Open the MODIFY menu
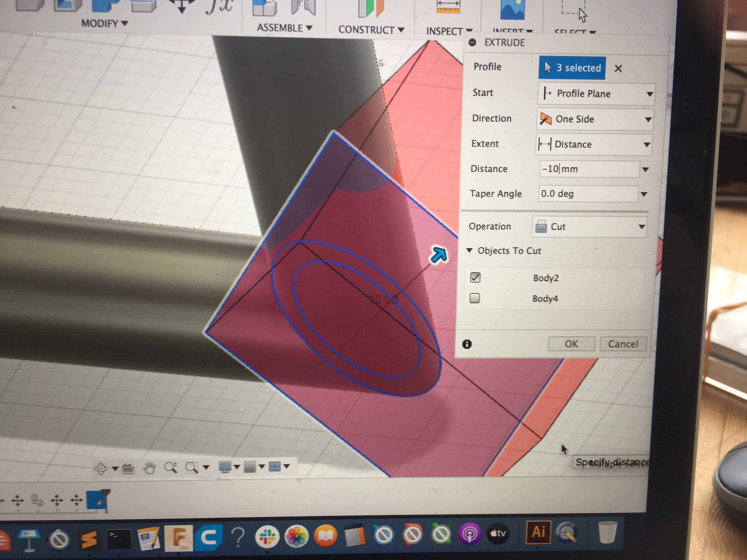The width and height of the screenshot is (747, 560). tap(104, 23)
